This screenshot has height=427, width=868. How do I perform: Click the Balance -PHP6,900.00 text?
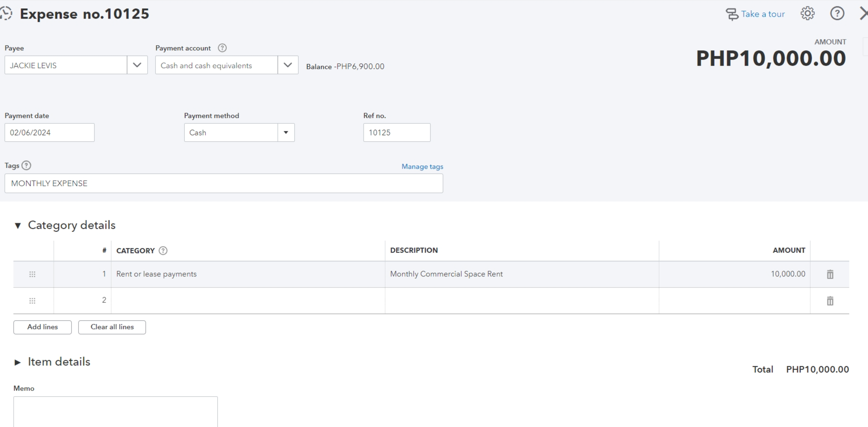345,67
